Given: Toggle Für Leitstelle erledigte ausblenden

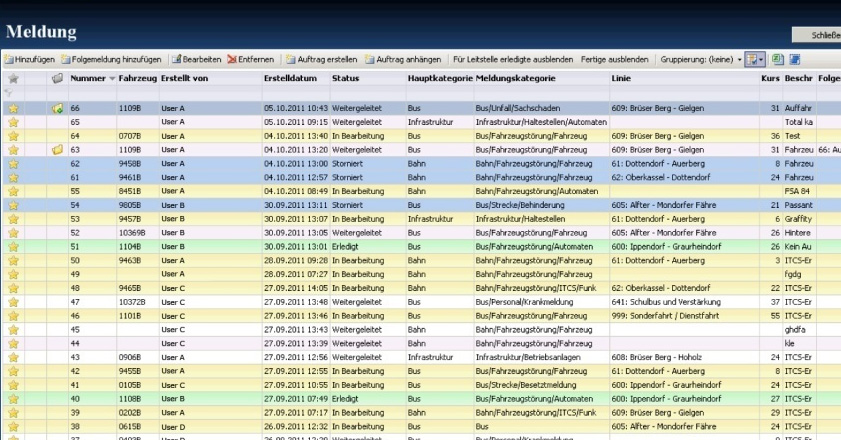Looking at the screenshot, I should click(x=513, y=60).
